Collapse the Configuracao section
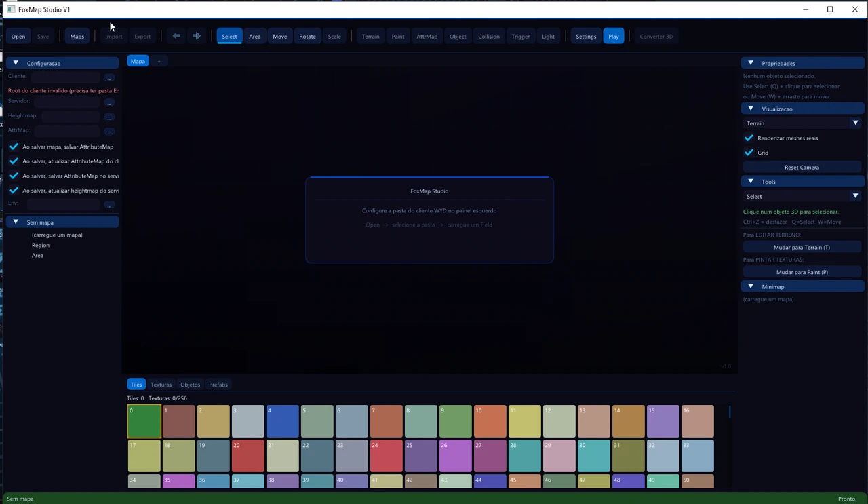The image size is (868, 504). click(x=63, y=63)
